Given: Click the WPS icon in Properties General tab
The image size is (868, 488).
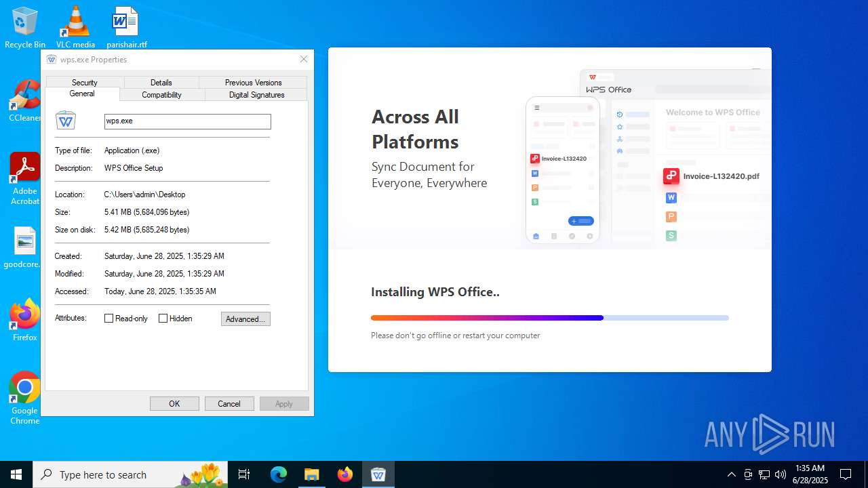Looking at the screenshot, I should [66, 121].
